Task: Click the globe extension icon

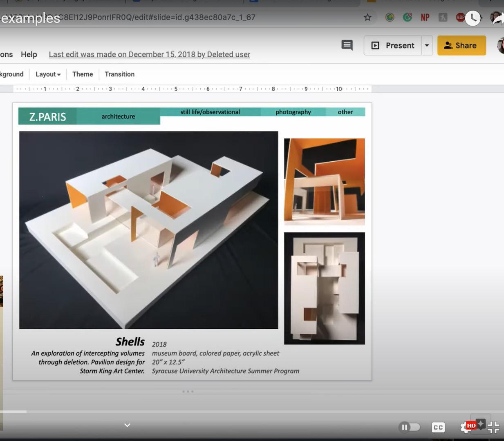Action: click(390, 17)
